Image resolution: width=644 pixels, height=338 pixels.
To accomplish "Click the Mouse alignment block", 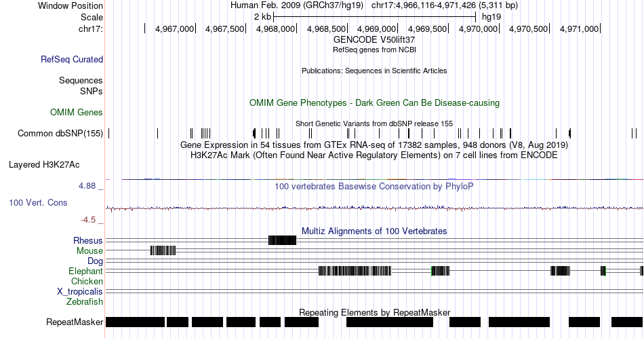I will (163, 250).
